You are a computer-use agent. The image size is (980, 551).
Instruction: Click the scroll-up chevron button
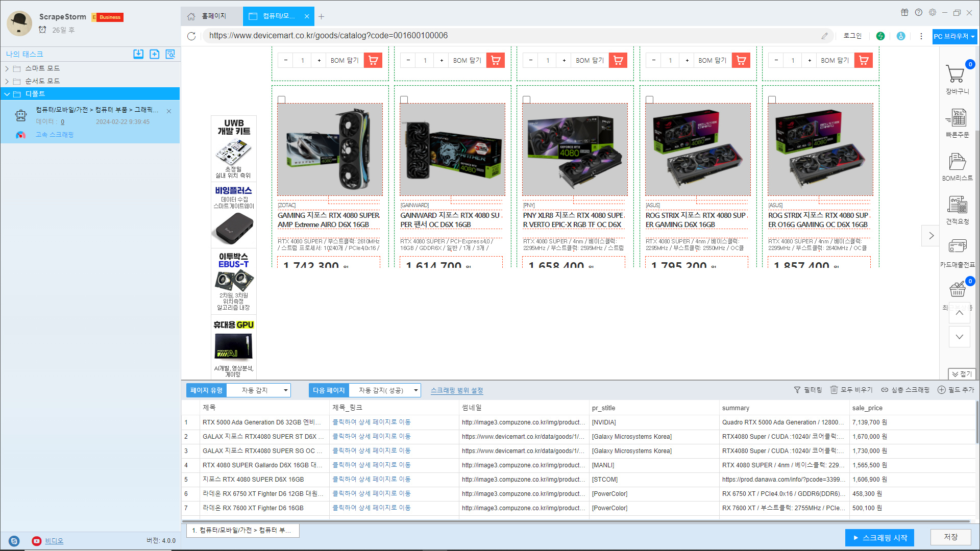960,313
